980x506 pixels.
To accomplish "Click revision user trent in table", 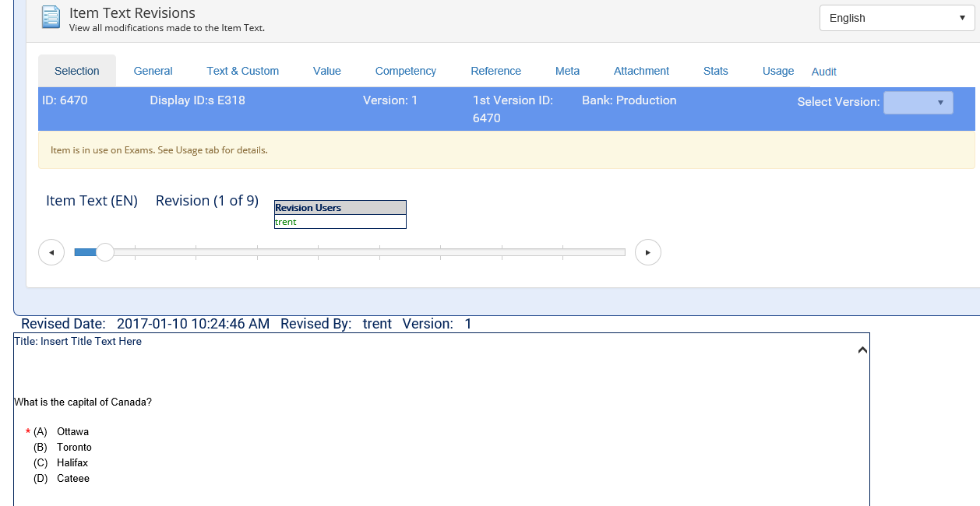I will (286, 222).
